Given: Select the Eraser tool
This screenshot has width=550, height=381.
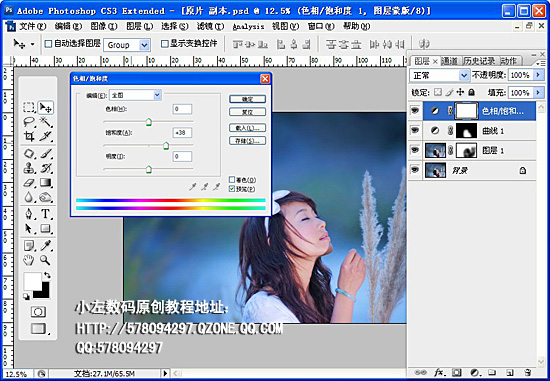Looking at the screenshot, I should [29, 182].
